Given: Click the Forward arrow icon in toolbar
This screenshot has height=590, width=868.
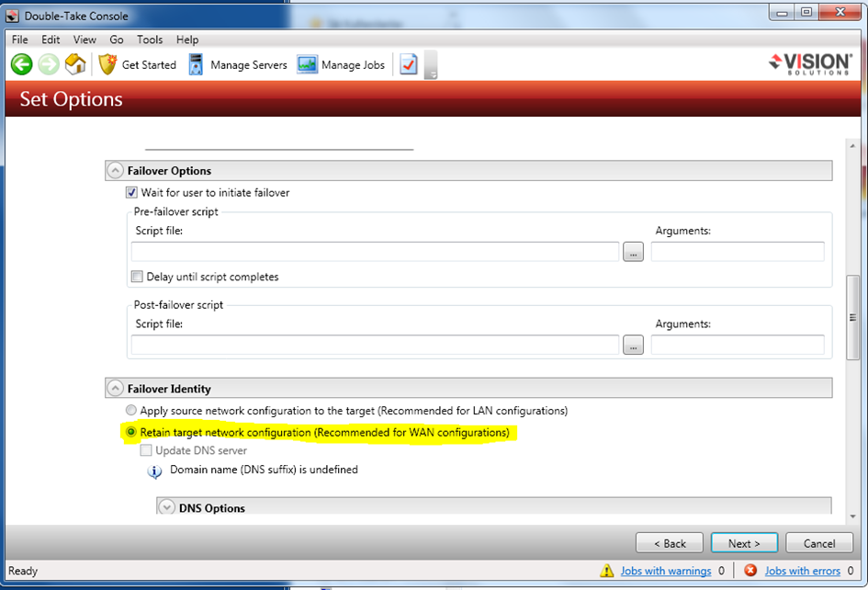Looking at the screenshot, I should 49,64.
